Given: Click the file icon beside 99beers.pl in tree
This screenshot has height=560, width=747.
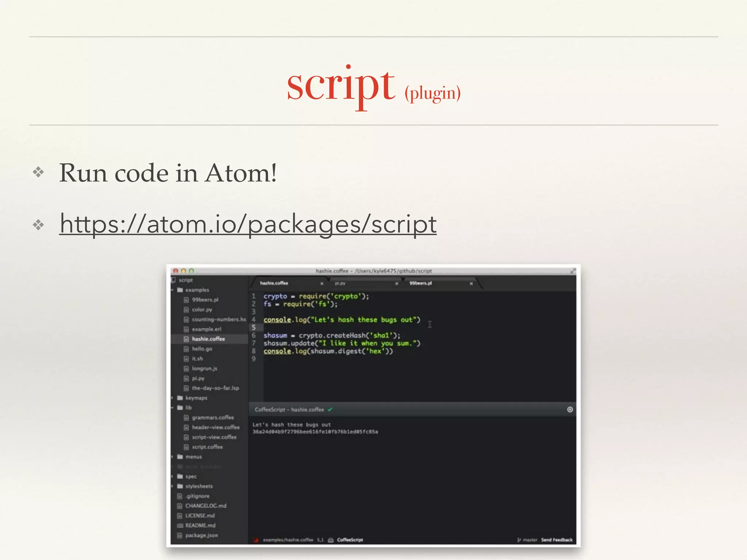Looking at the screenshot, I should 186,300.
